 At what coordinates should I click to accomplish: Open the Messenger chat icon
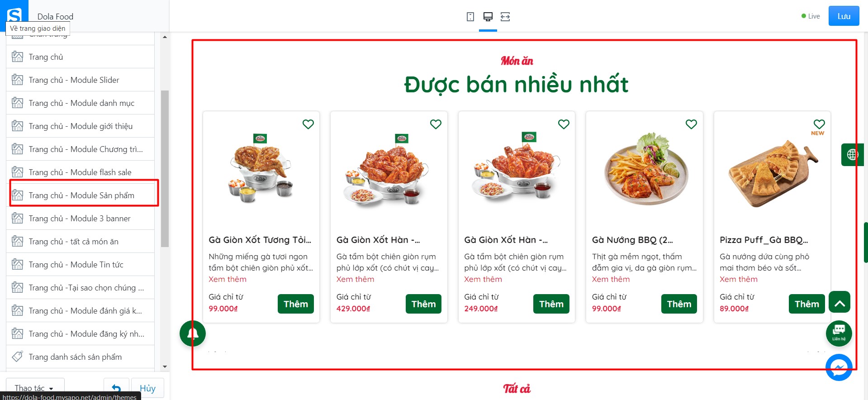[839, 367]
